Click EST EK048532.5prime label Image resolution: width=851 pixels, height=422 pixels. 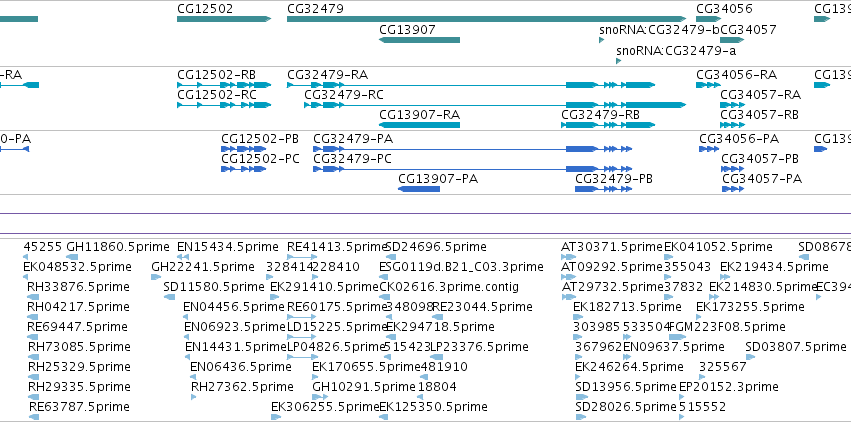tap(77, 267)
